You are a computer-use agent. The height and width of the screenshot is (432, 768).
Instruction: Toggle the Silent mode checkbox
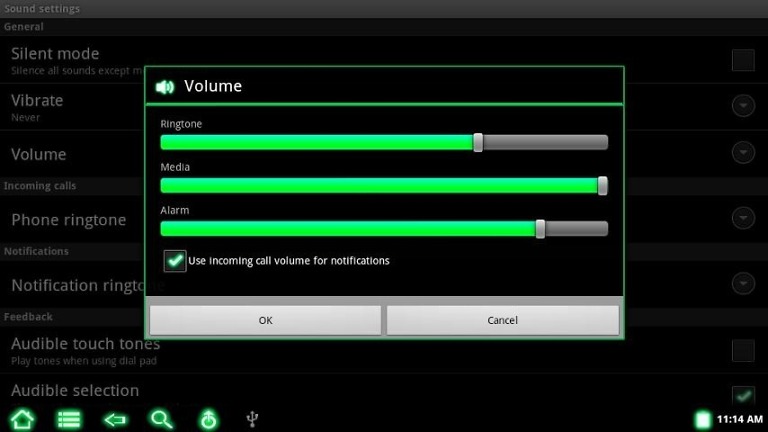(743, 60)
